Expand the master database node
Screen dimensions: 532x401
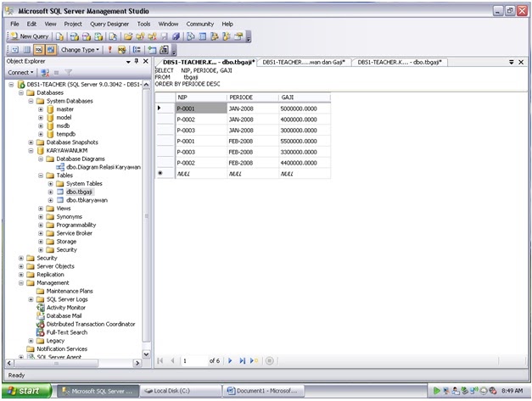(x=41, y=109)
